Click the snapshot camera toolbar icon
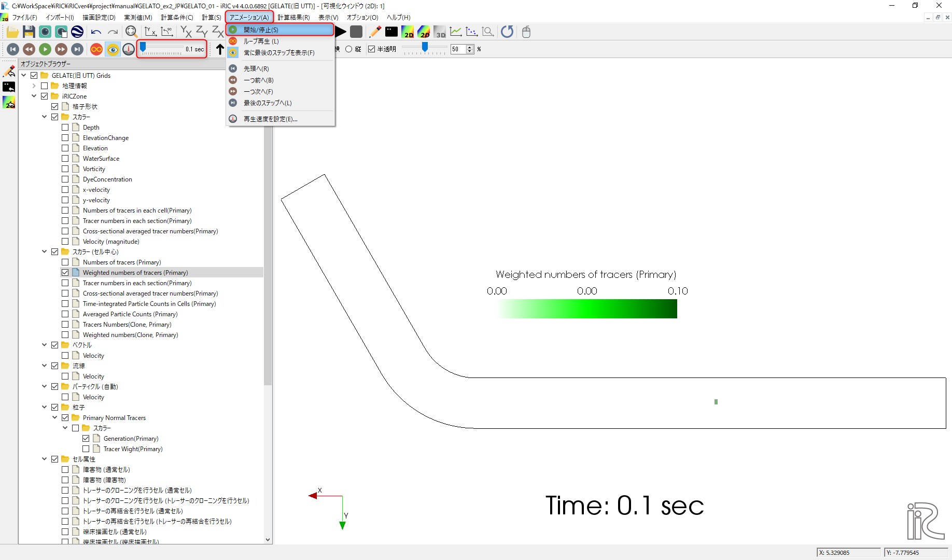Viewport: 952px width, 560px height. 45,32
